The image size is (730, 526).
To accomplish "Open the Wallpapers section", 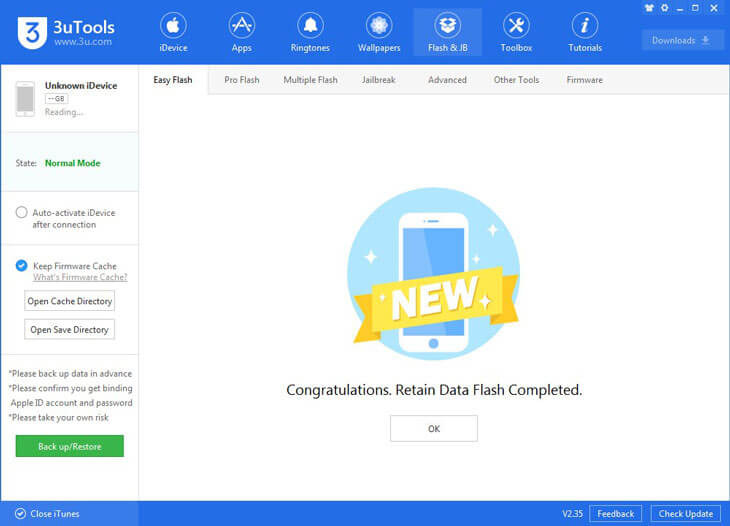I will 379,32.
